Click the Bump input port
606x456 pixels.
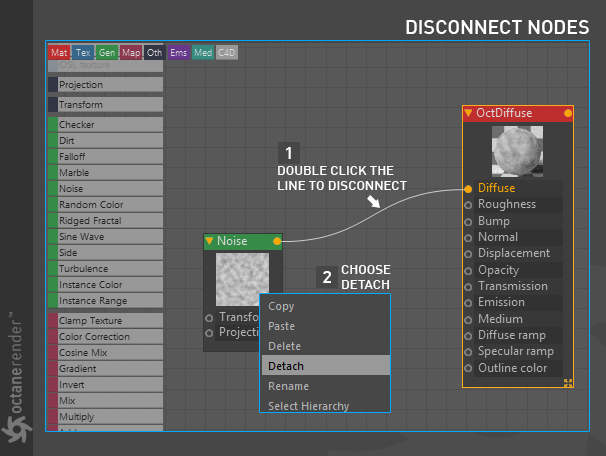[468, 222]
